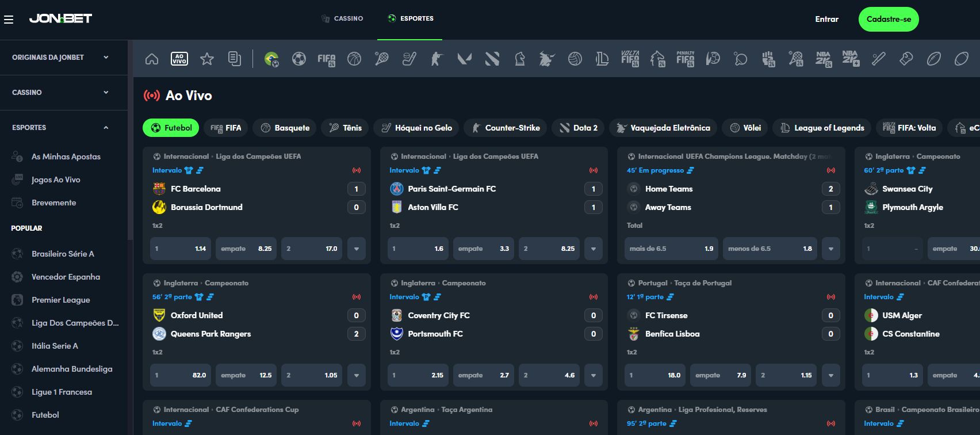
Task: Collapse the Esportes sidebar section
Action: click(x=61, y=128)
